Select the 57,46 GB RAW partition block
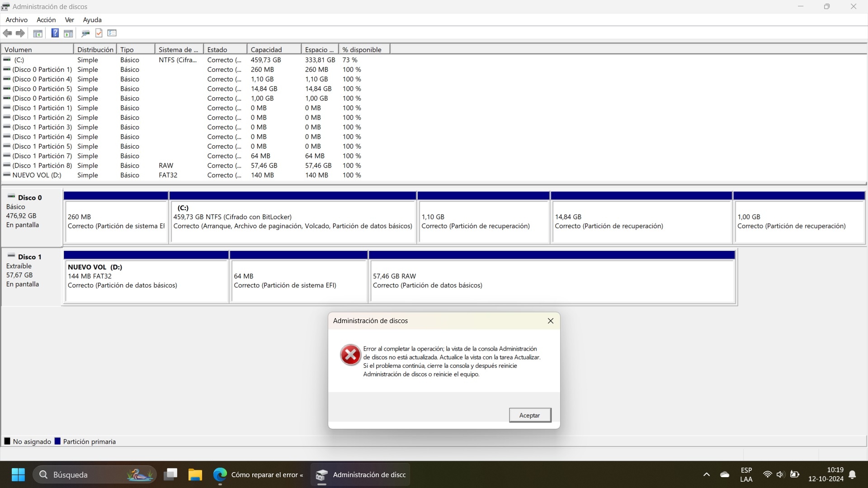Viewport: 868px width, 488px height. tap(552, 281)
